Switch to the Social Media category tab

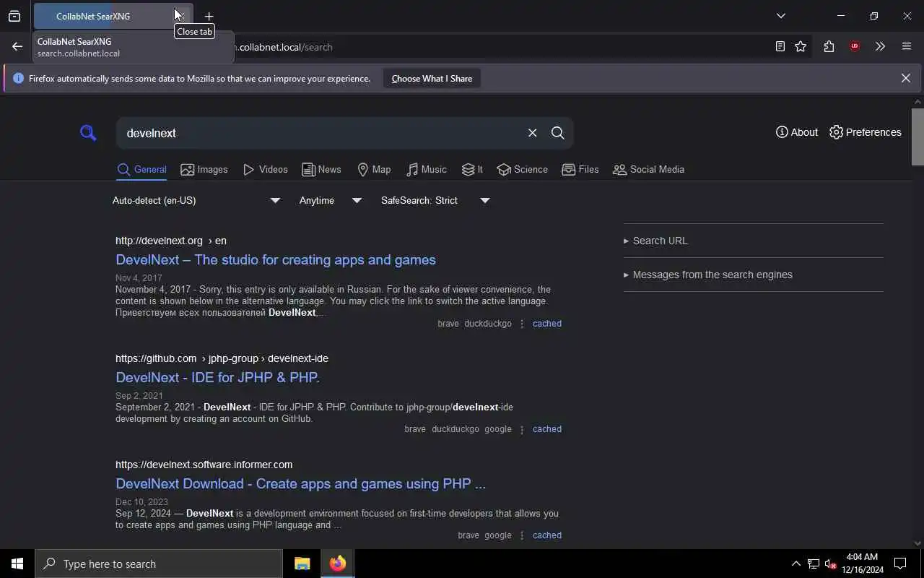coord(648,170)
